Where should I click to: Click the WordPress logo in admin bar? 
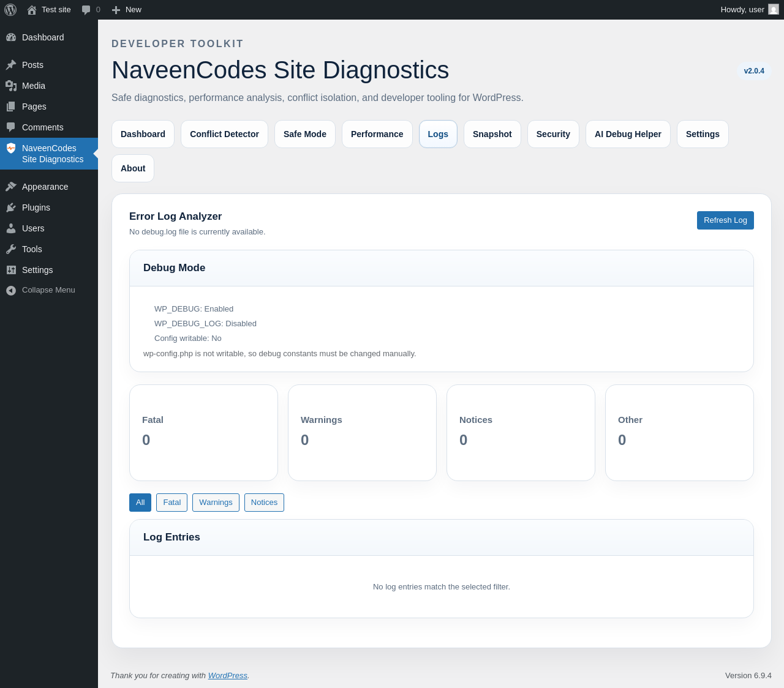[x=10, y=10]
